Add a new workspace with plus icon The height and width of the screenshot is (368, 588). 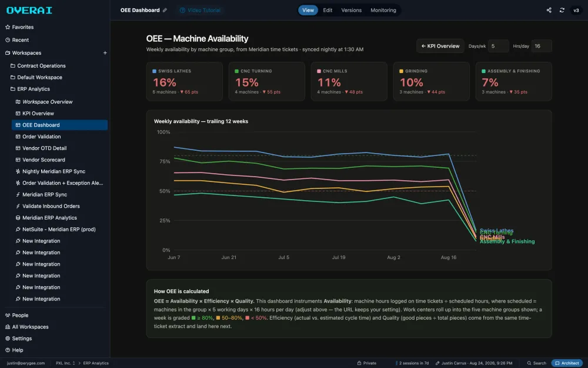coord(105,53)
